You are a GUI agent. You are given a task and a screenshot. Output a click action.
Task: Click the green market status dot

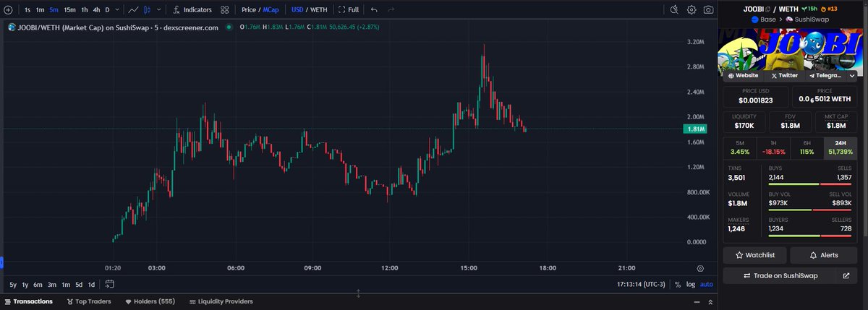pos(229,27)
